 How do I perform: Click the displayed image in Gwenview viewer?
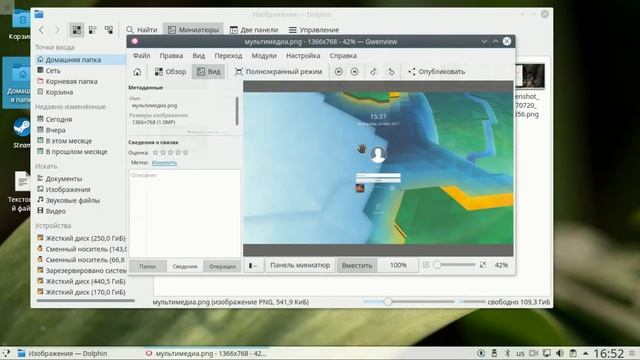tap(378, 168)
